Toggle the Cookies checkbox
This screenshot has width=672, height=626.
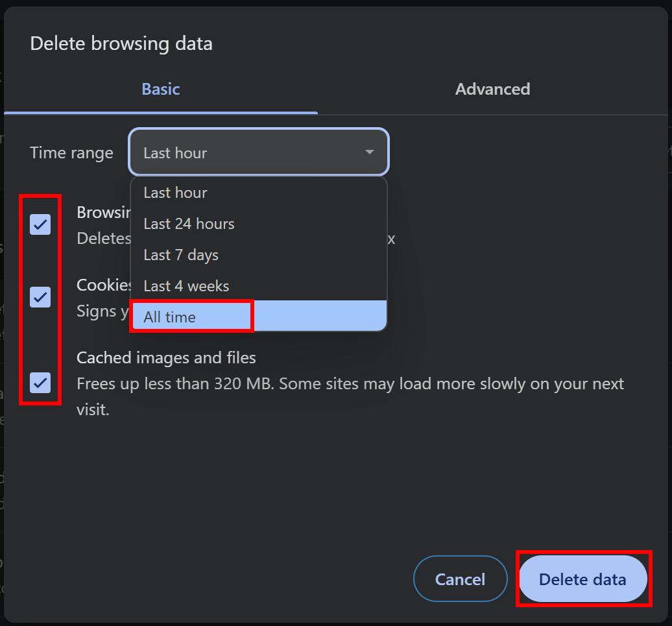click(40, 297)
